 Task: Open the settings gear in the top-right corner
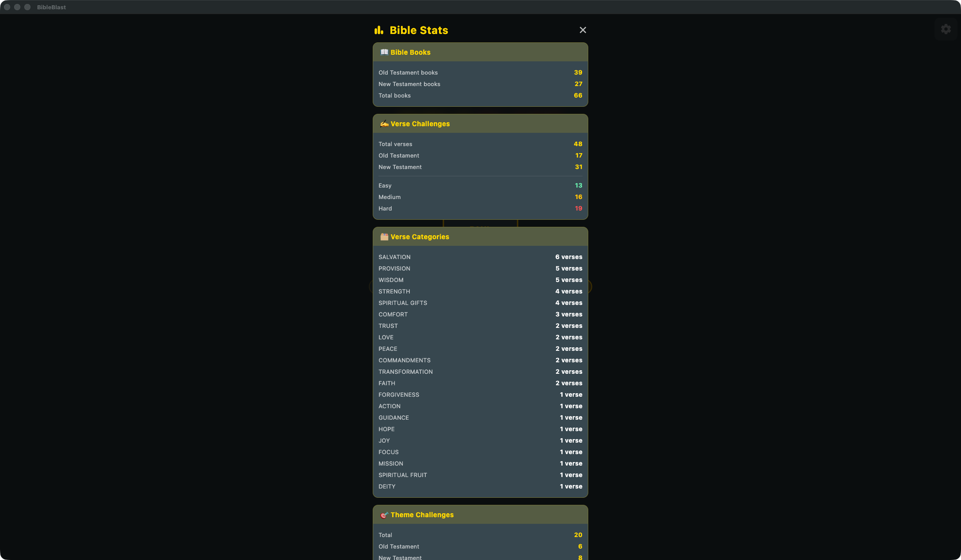coord(946,29)
